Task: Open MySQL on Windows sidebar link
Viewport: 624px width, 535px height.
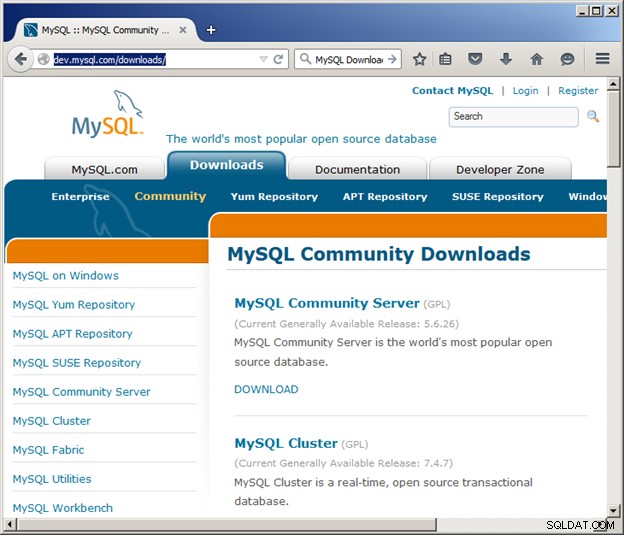Action: point(66,275)
